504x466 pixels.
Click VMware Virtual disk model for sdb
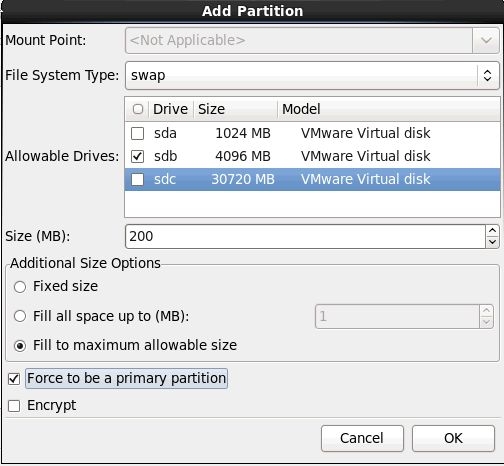(x=366, y=156)
